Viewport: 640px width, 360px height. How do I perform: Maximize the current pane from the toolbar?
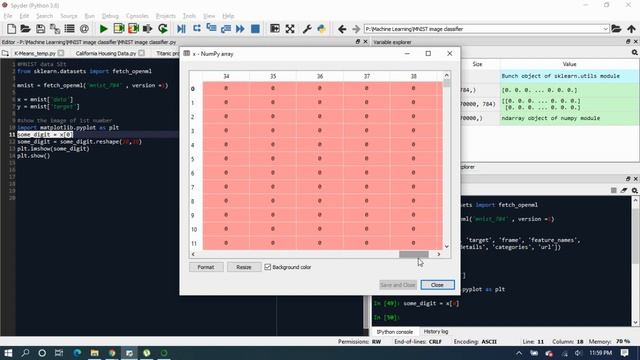pyautogui.click(x=275, y=29)
